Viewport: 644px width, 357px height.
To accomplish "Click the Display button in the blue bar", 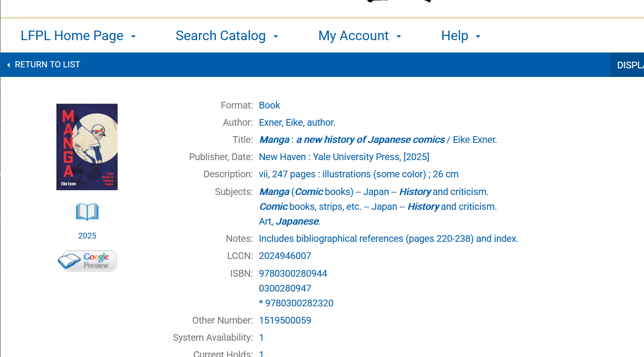I will 629,65.
